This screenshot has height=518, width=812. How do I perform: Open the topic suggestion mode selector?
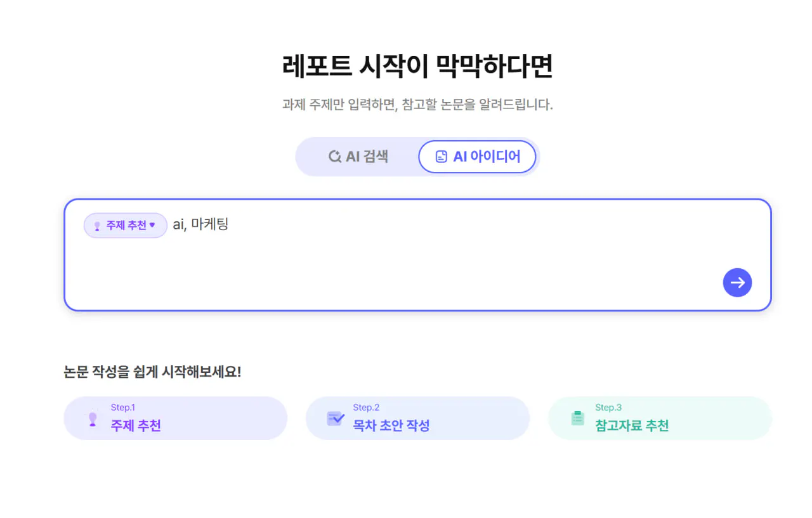click(x=125, y=226)
